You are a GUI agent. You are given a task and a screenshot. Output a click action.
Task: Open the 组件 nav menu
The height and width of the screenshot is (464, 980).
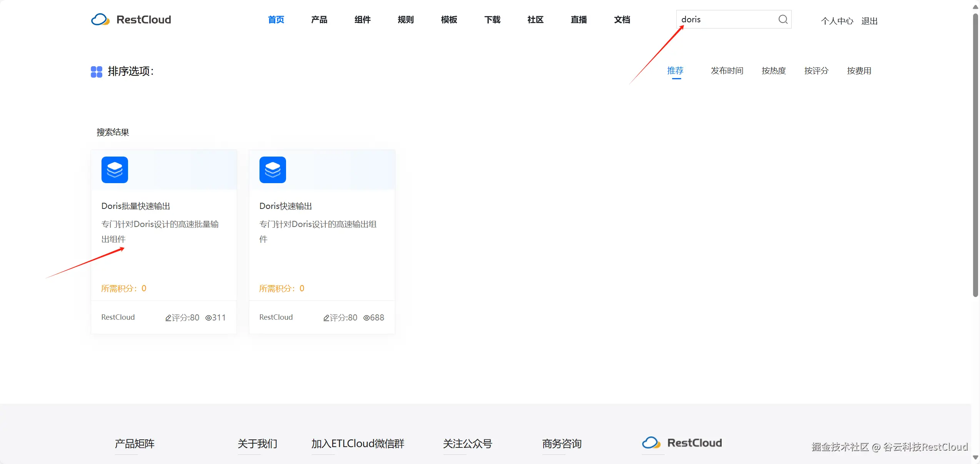(363, 20)
